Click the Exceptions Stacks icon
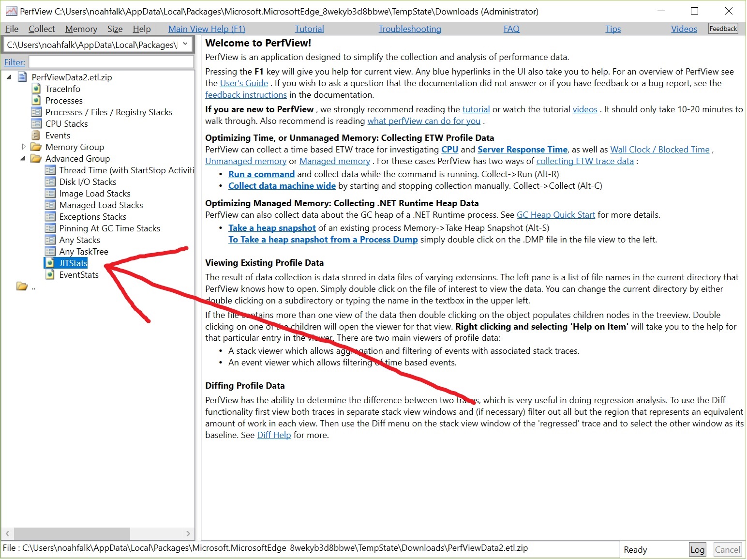 (x=50, y=216)
